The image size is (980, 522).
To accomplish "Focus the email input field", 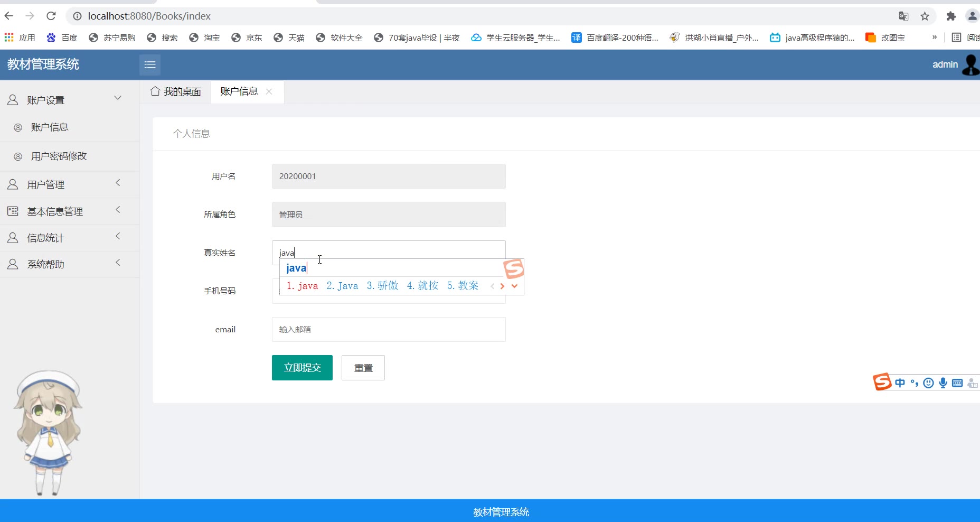I will point(389,329).
